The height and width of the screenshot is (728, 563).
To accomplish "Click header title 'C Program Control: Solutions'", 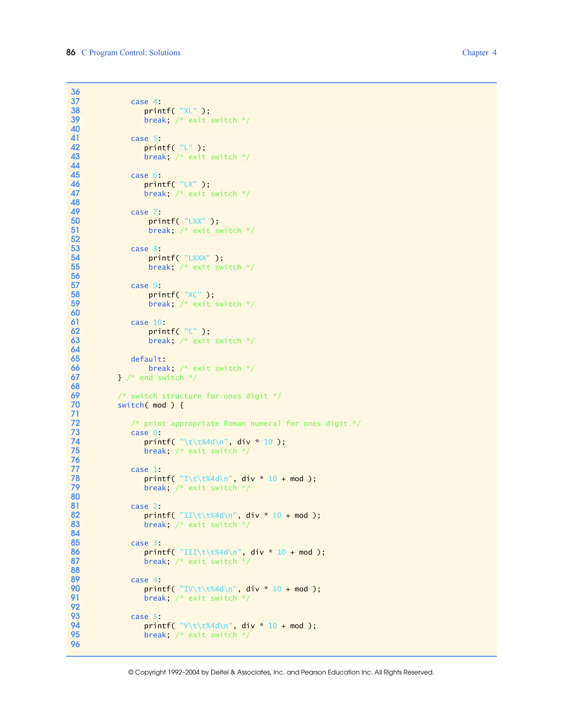I will coord(131,53).
